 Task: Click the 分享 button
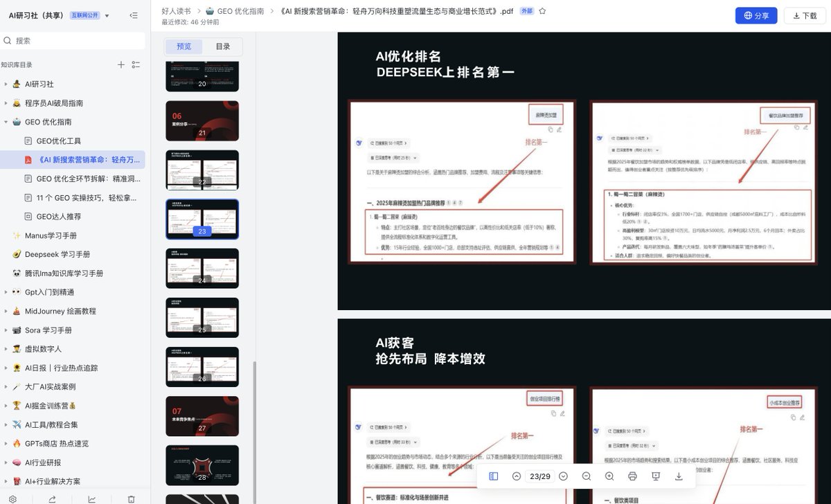[756, 15]
